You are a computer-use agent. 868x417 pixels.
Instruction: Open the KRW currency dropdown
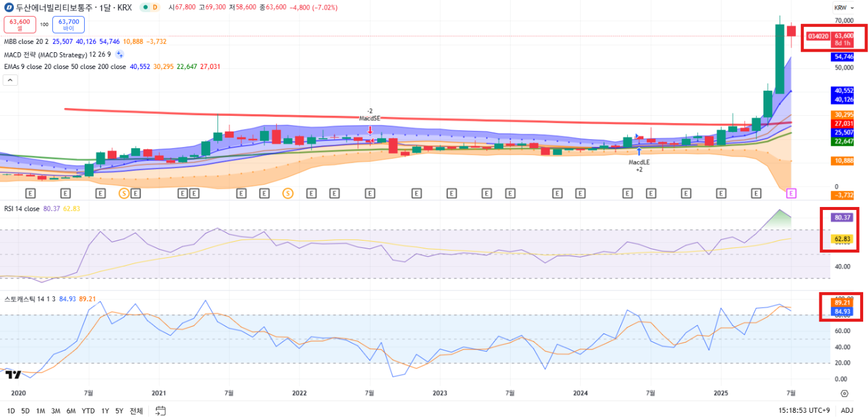click(x=844, y=8)
